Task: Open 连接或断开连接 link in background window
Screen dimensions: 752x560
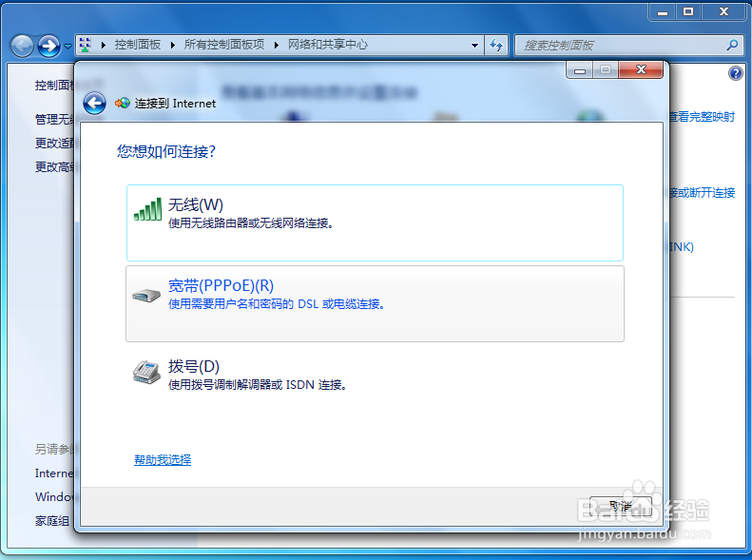Action: point(703,193)
